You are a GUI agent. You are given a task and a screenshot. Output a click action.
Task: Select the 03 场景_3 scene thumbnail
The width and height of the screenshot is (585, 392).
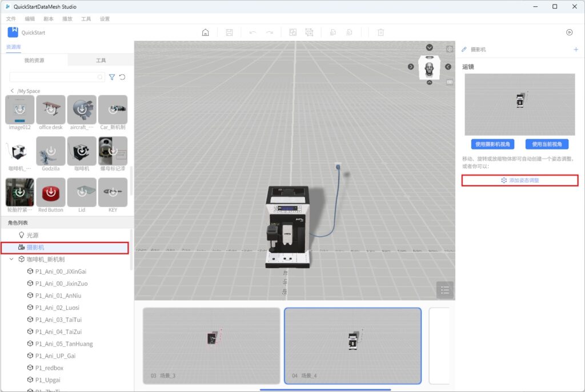pos(211,346)
